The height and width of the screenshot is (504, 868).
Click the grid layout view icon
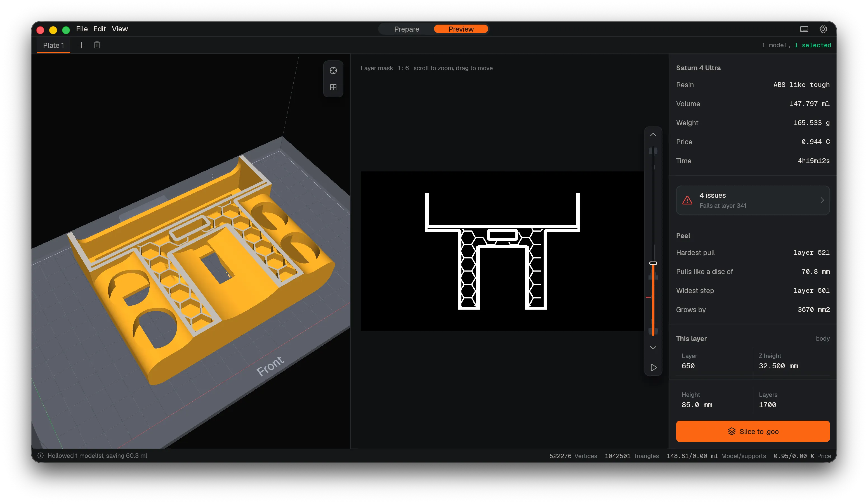(333, 87)
